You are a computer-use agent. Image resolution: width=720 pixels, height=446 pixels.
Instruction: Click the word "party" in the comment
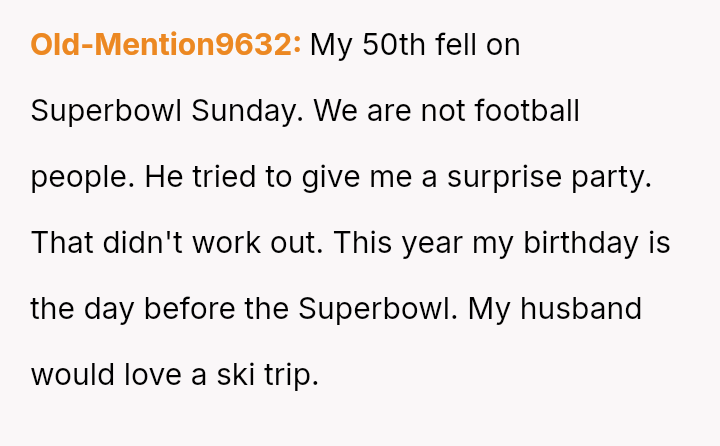point(611,177)
